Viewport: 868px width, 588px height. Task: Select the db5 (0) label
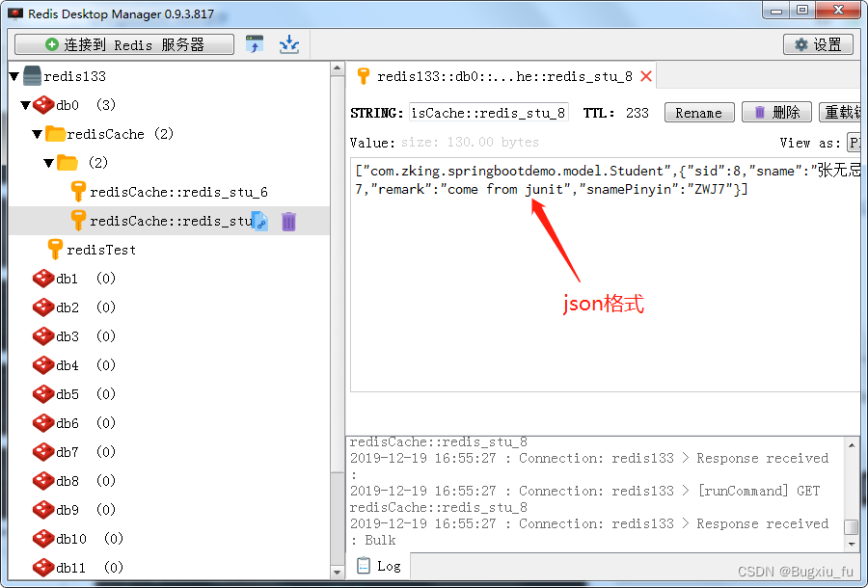coord(86,394)
